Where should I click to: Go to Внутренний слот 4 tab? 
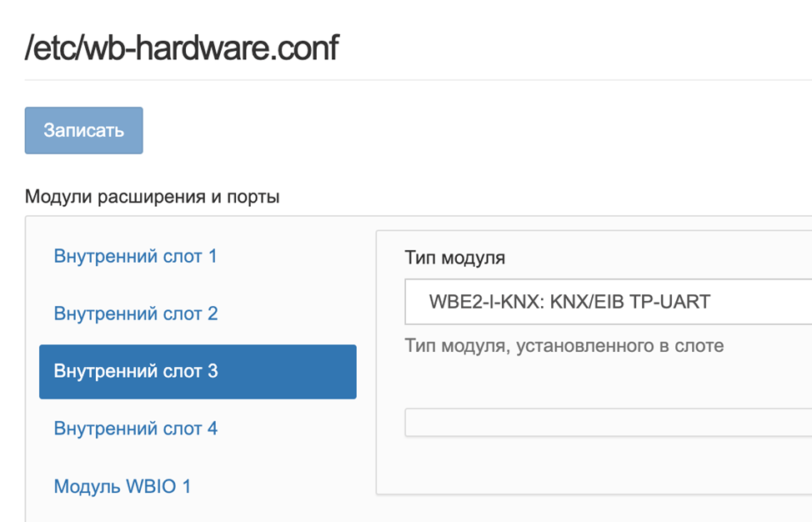click(136, 429)
